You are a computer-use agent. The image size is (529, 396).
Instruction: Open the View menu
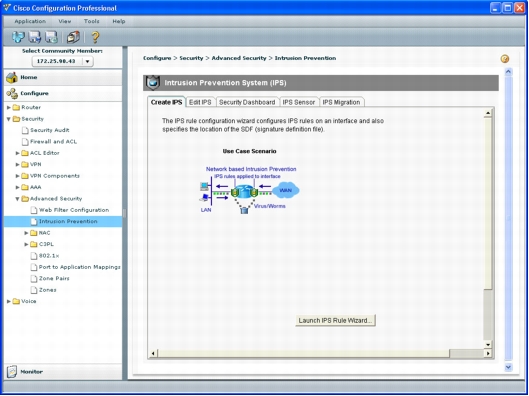tap(65, 21)
